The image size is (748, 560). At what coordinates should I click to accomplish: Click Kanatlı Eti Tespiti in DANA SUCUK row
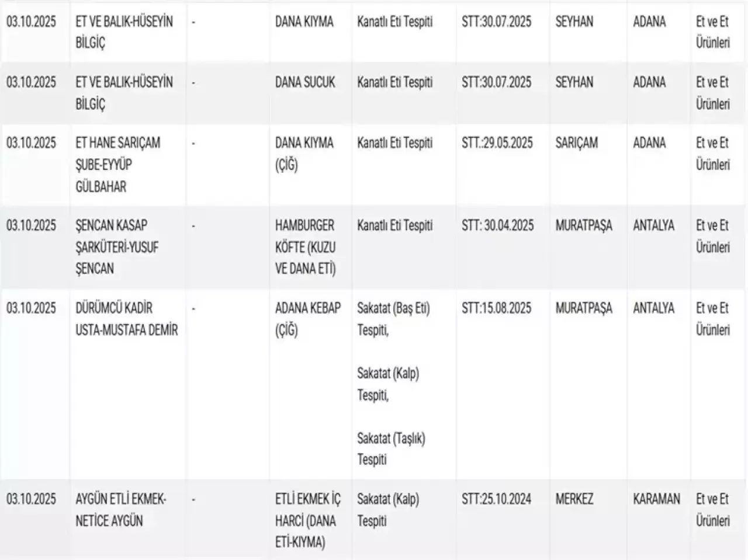[394, 82]
